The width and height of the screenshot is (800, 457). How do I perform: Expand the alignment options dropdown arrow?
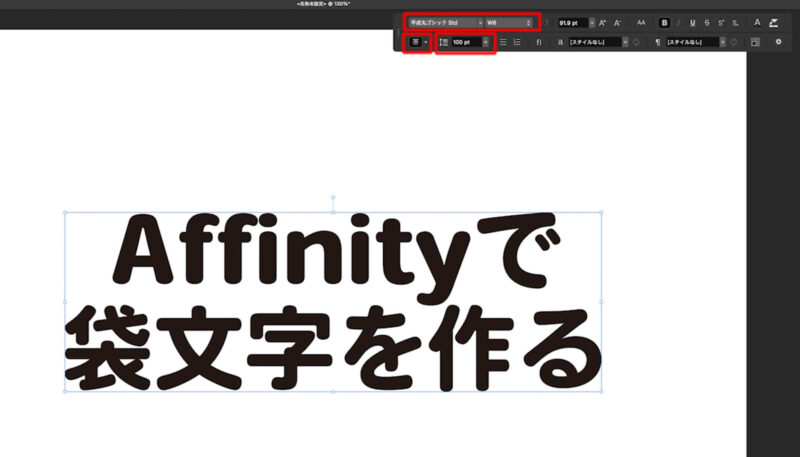tap(426, 42)
